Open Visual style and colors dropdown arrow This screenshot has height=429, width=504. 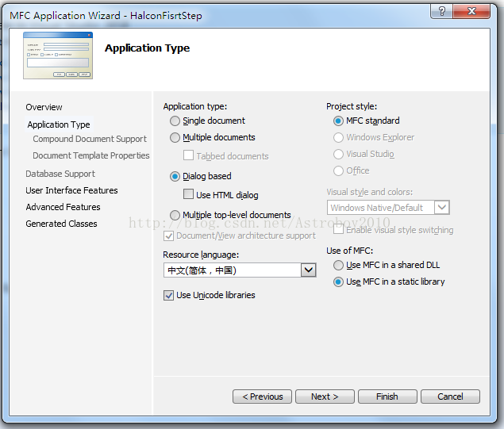pos(442,208)
